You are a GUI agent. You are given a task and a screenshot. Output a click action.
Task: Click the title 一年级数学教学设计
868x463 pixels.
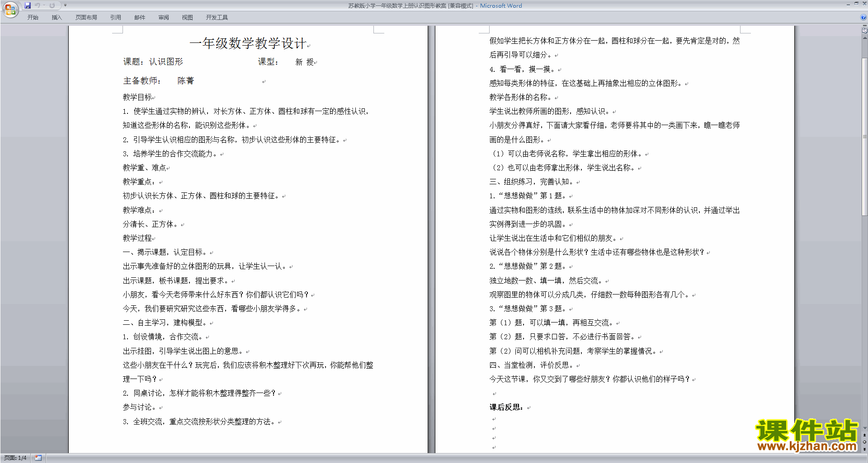pyautogui.click(x=248, y=43)
